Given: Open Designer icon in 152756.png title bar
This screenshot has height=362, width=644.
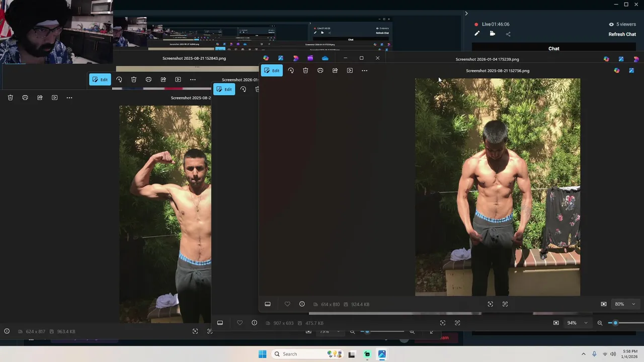Looking at the screenshot, I should (x=631, y=70).
